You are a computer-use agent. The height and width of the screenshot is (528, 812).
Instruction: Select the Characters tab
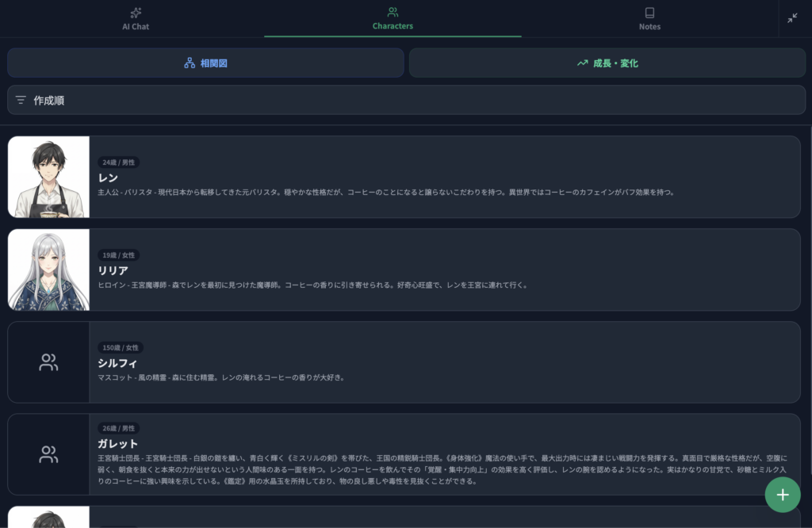click(x=393, y=19)
